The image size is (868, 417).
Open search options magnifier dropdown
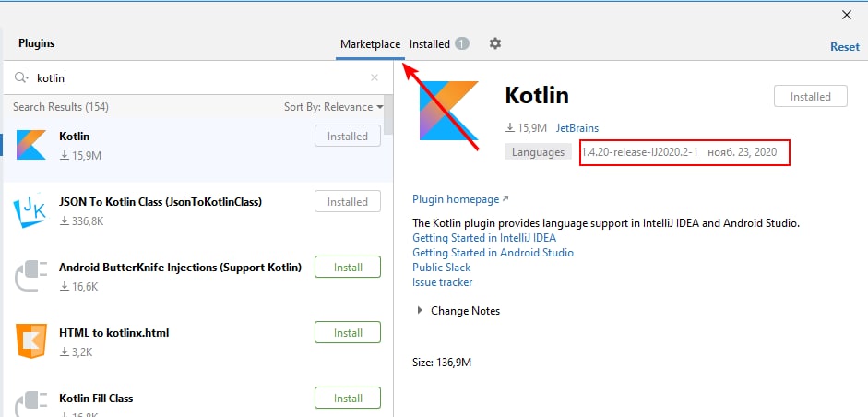click(21, 77)
